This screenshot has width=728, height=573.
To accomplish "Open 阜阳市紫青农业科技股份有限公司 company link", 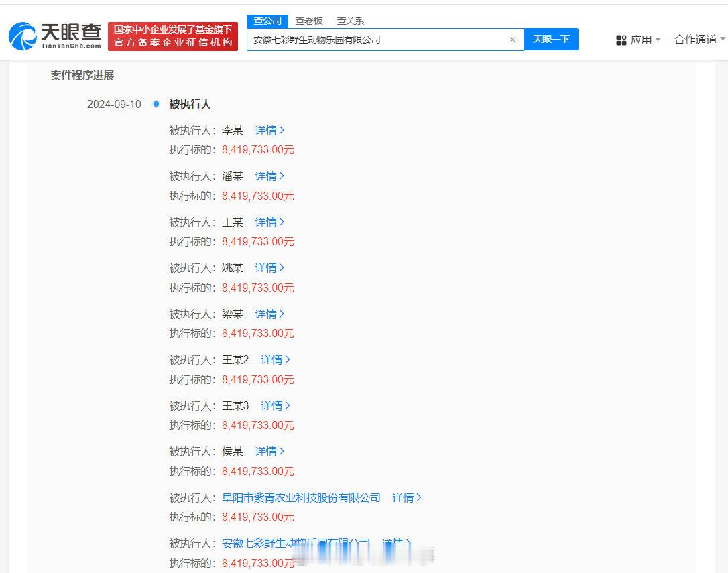I will [x=301, y=498].
